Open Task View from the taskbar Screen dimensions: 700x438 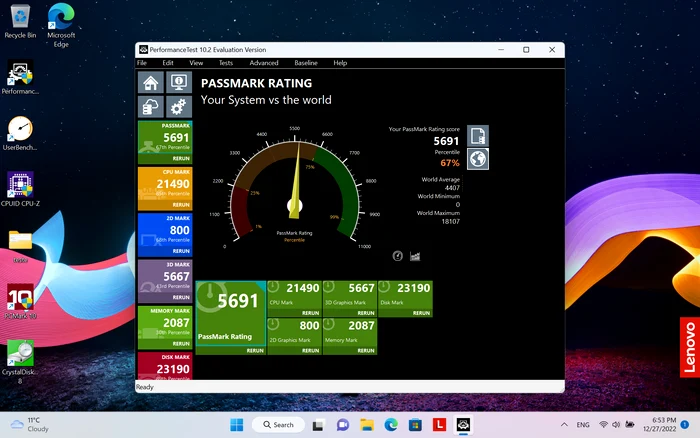point(318,425)
